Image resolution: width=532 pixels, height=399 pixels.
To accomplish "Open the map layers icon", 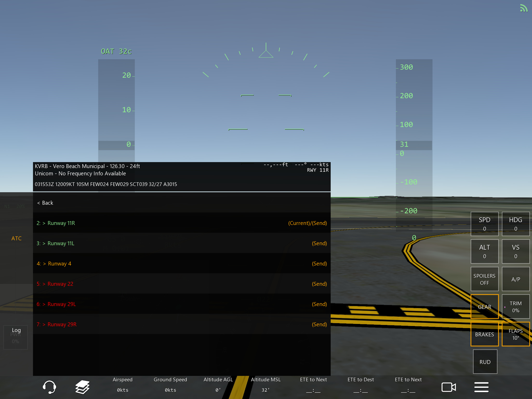I will point(82,387).
